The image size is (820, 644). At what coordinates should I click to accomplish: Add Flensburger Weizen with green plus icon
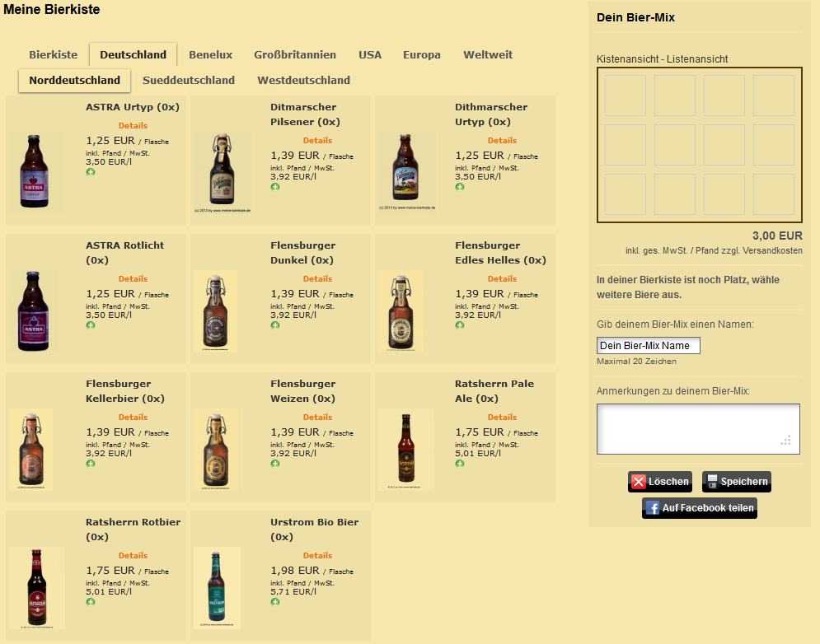click(275, 464)
